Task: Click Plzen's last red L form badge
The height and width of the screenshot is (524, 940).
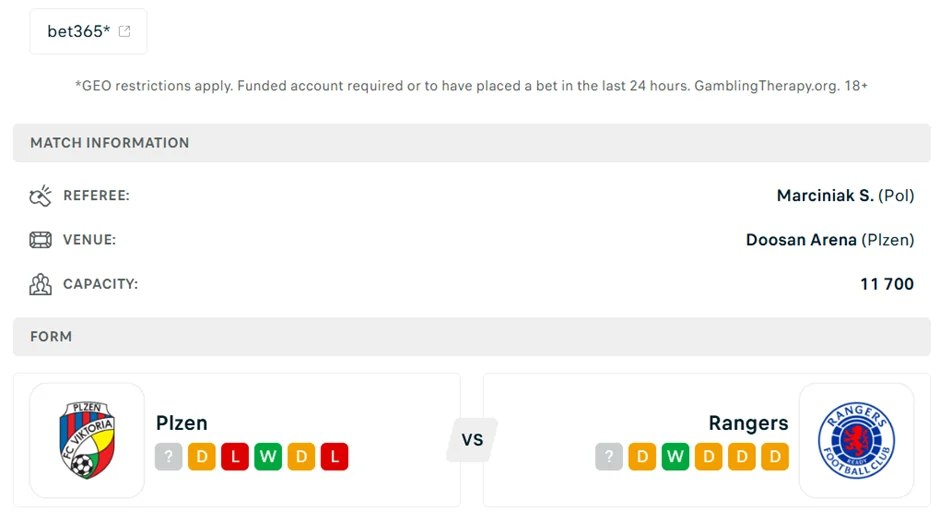Action: [334, 457]
